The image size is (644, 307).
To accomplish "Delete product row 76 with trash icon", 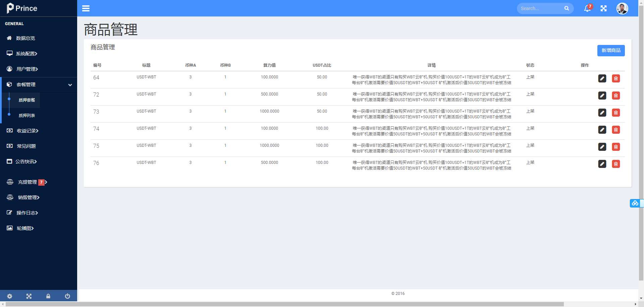I will (x=616, y=164).
